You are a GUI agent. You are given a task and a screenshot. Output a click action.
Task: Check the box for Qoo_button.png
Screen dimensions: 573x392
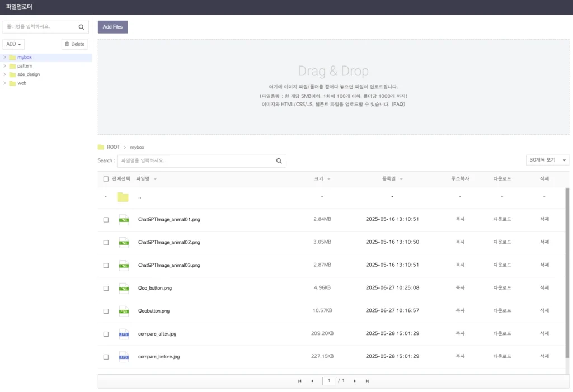[x=106, y=288]
